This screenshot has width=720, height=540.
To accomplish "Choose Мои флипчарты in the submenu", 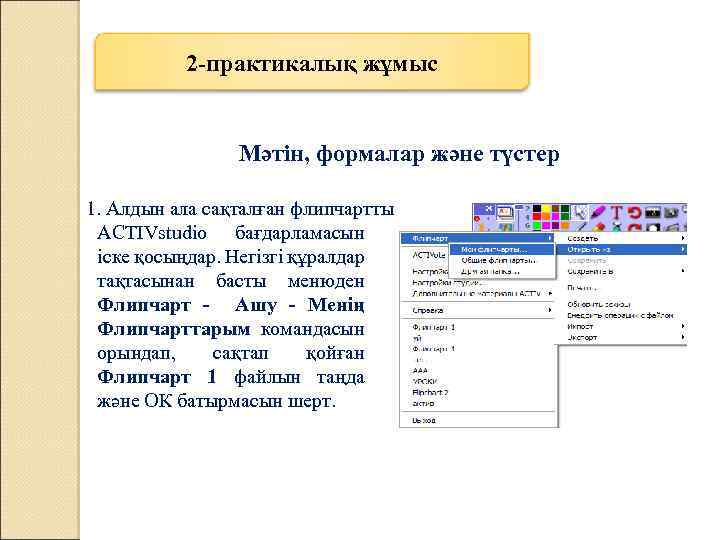I will [501, 249].
